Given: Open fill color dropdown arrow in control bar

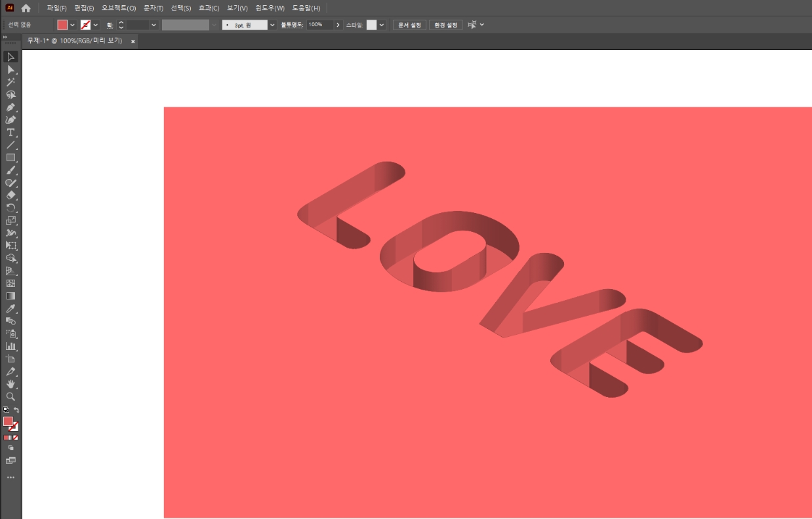Looking at the screenshot, I should (72, 25).
